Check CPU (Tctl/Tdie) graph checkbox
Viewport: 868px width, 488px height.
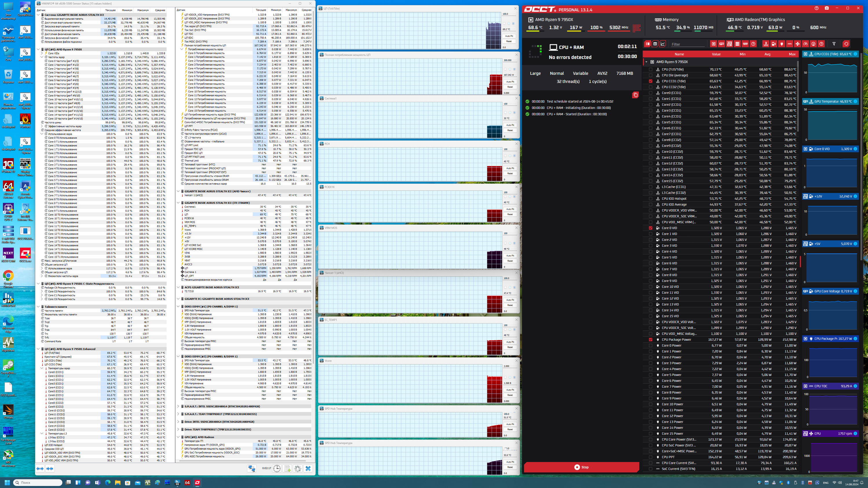pos(650,69)
